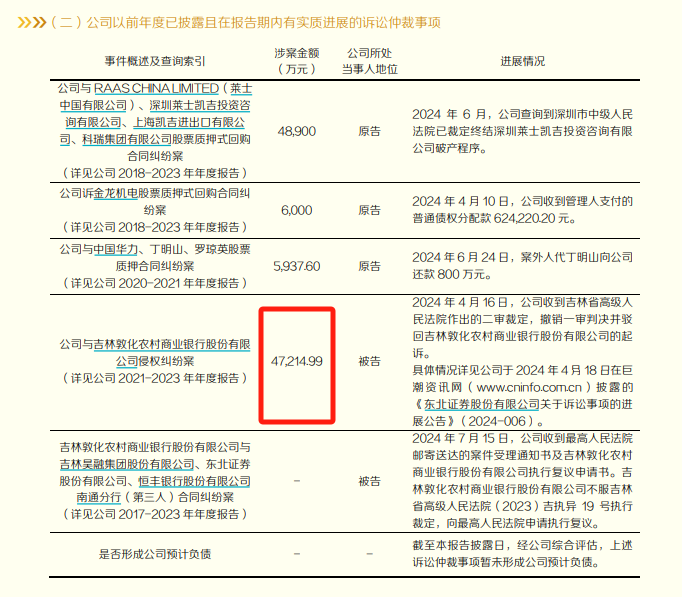The height and width of the screenshot is (597, 682).
Task: Click 原告 in the 48,900 row
Action: pyautogui.click(x=369, y=131)
